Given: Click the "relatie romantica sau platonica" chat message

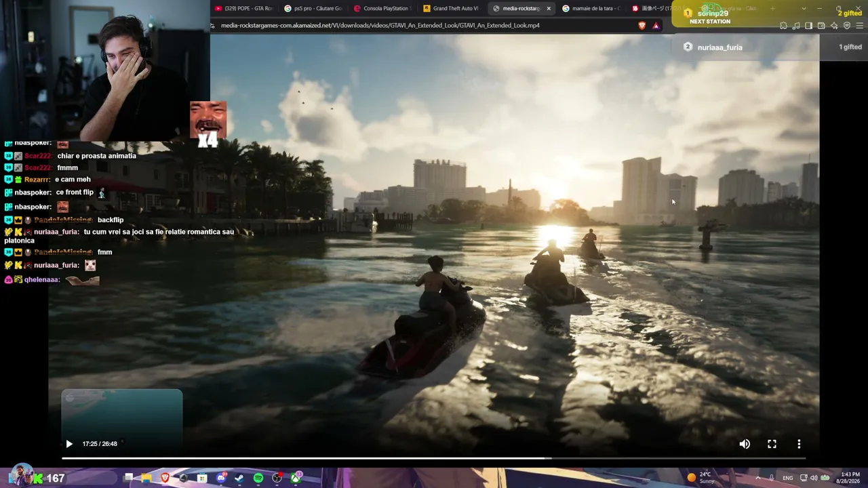Looking at the screenshot, I should (119, 236).
